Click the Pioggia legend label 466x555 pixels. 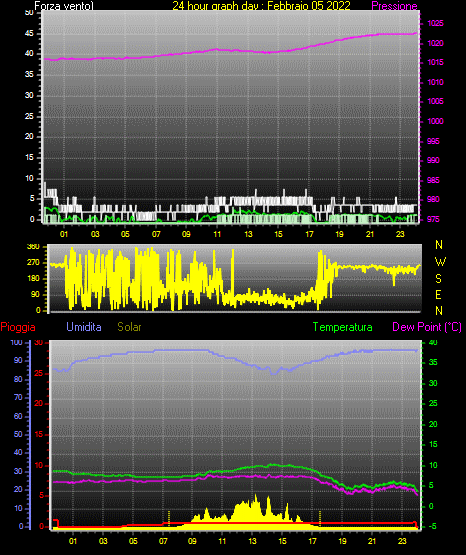pyautogui.click(x=18, y=327)
